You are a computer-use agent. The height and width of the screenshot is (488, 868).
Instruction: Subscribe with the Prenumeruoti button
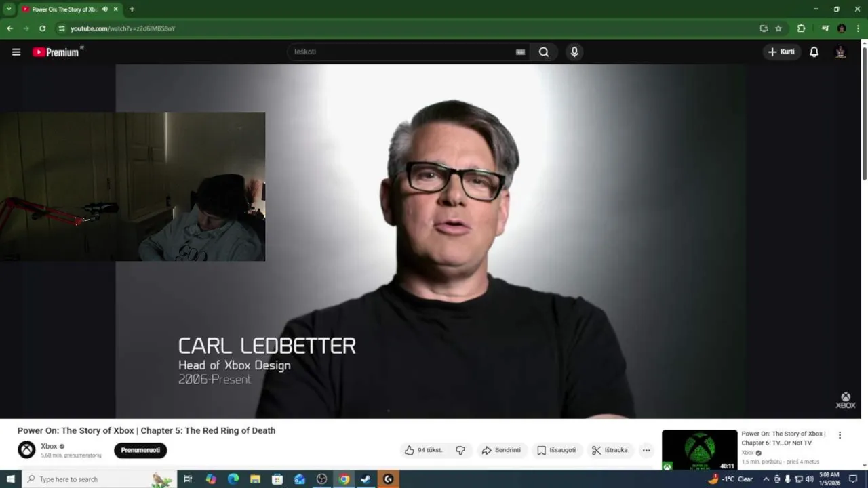coord(140,450)
